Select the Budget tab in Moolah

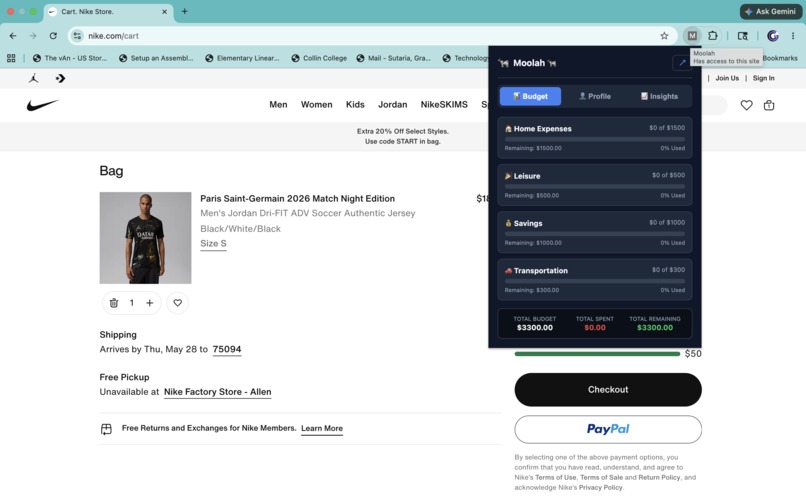click(530, 96)
